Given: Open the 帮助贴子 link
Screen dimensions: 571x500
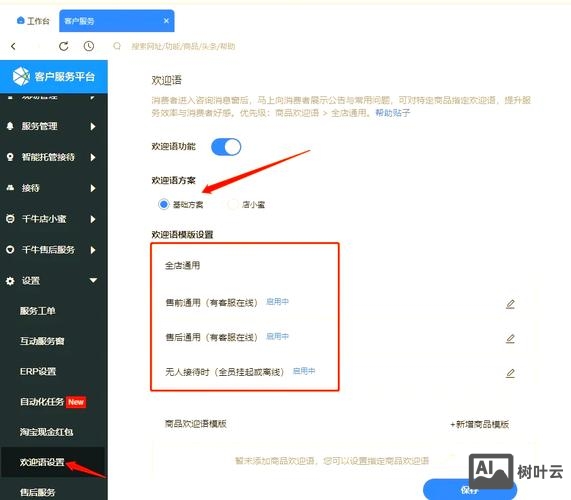Looking at the screenshot, I should coord(393,113).
